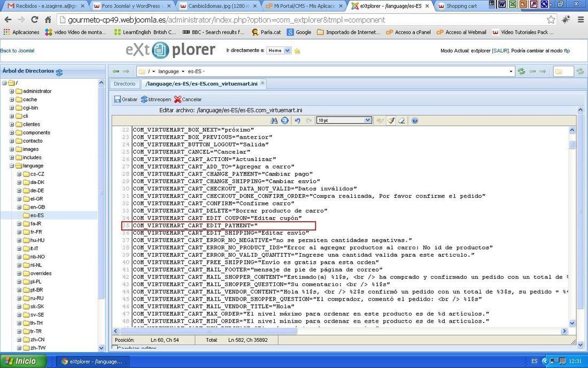Switch to the Directorio tab

click(125, 83)
